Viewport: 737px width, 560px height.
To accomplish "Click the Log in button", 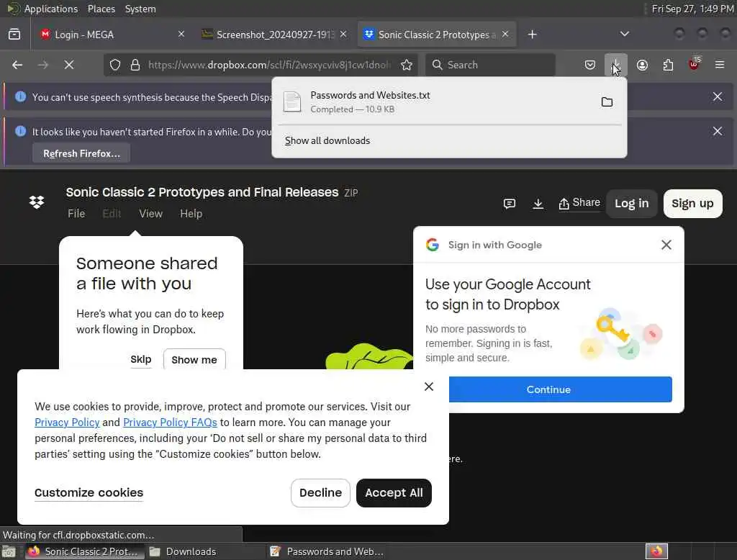I will tap(631, 204).
